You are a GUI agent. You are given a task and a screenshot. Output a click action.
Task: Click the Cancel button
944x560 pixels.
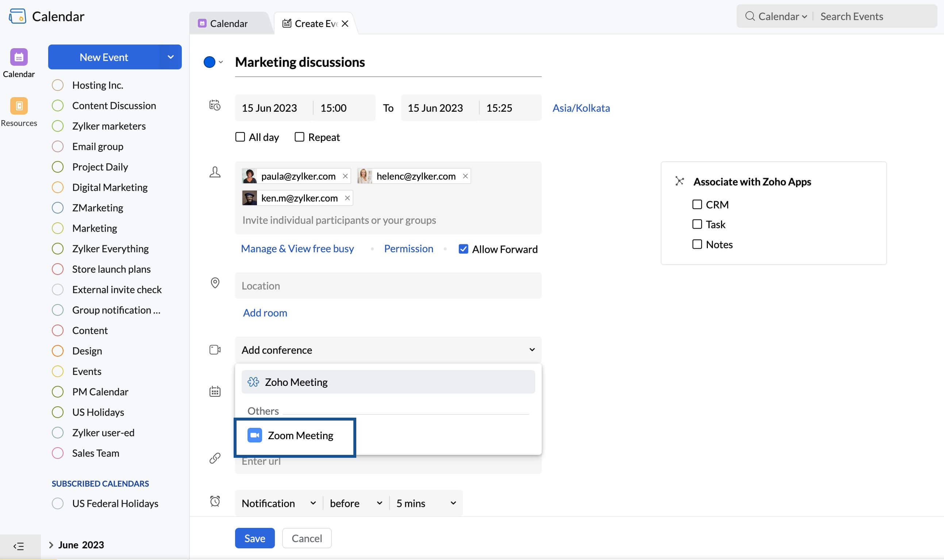coord(307,538)
